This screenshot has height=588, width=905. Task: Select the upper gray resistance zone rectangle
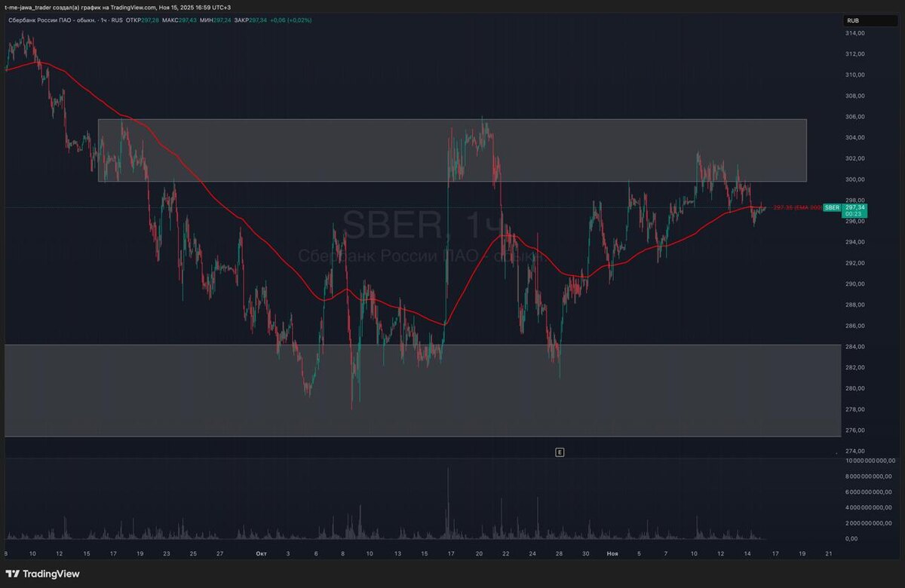point(452,150)
